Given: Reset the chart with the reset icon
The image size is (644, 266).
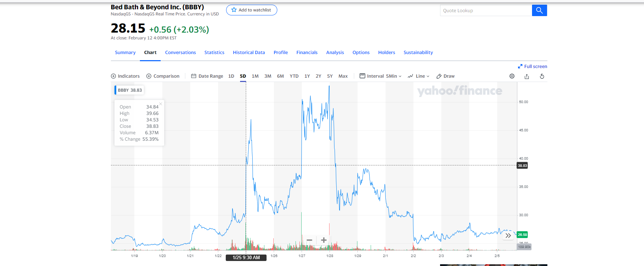Looking at the screenshot, I should [542, 76].
